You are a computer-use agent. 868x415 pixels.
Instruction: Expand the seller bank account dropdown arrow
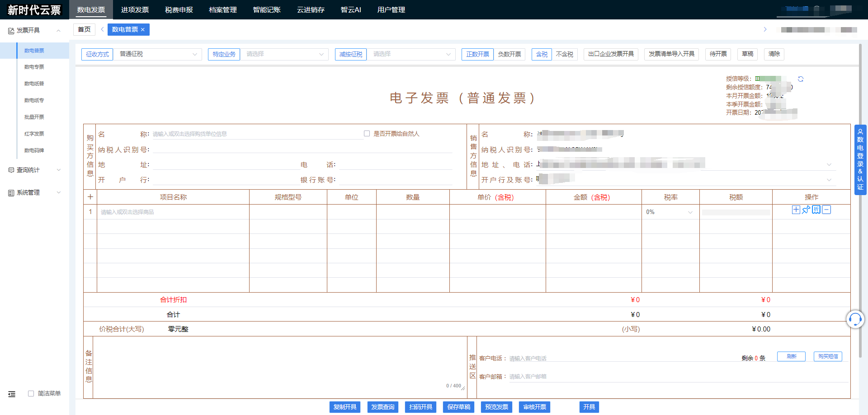click(x=829, y=180)
